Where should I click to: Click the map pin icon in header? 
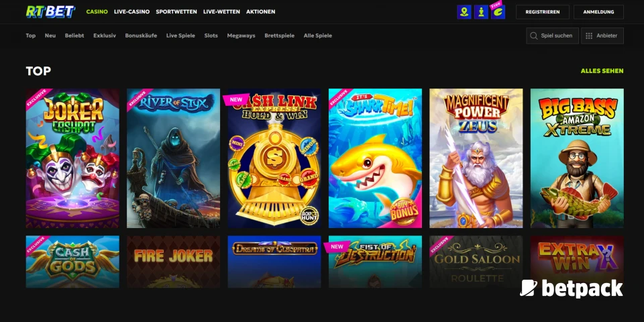click(464, 12)
